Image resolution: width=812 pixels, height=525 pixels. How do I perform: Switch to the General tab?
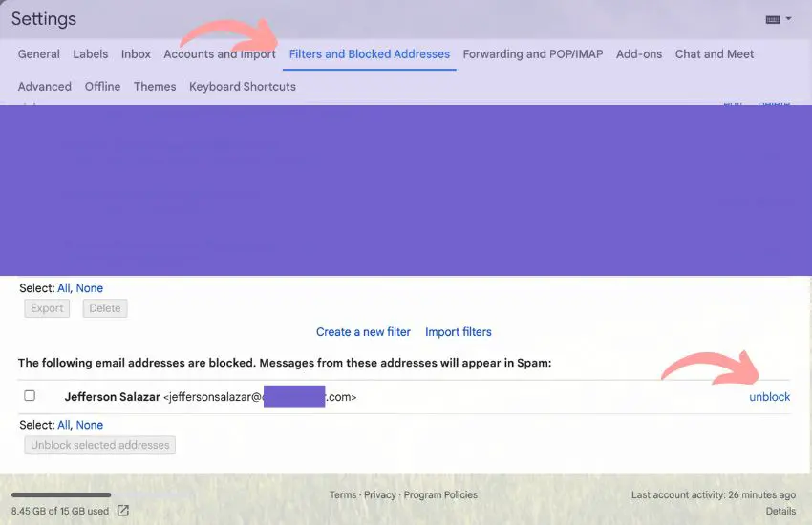click(39, 53)
